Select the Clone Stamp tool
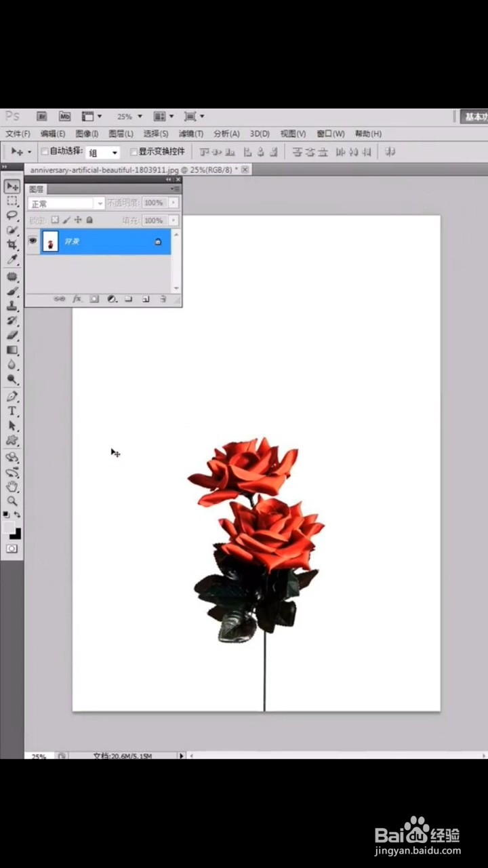This screenshot has width=488, height=868. [12, 306]
